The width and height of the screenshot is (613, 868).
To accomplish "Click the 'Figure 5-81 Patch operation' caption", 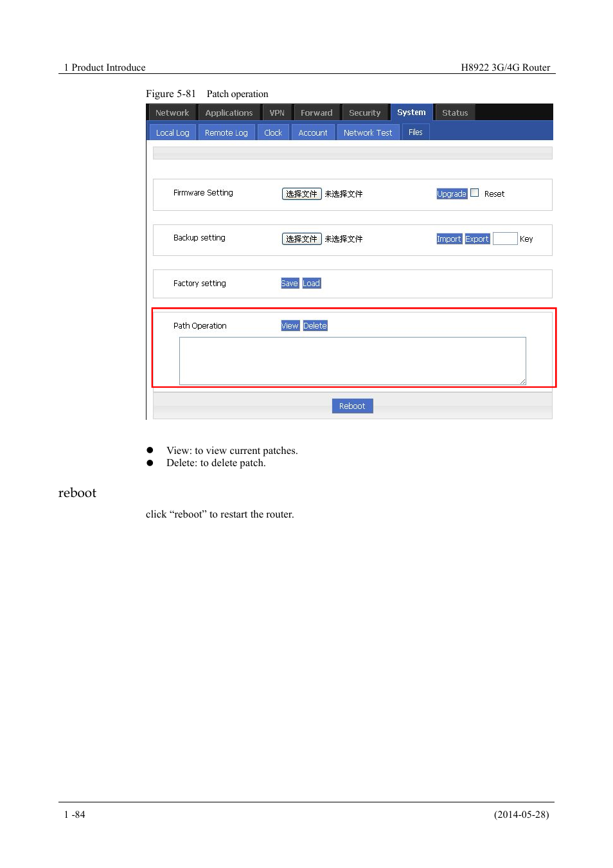I will pos(207,94).
